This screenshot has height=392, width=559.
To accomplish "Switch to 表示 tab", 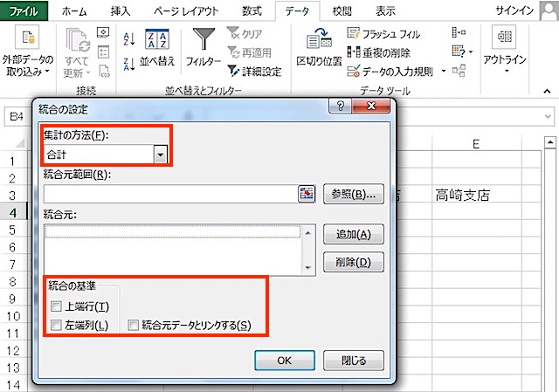I will tap(385, 11).
